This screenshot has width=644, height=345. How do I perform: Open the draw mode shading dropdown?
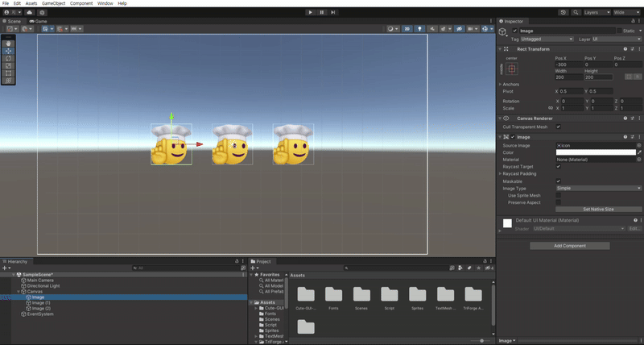393,29
